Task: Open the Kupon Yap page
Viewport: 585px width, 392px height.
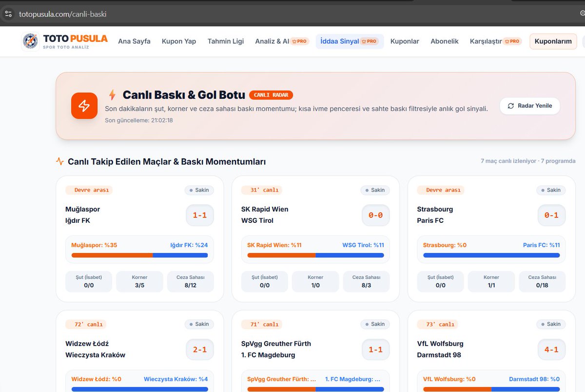Action: click(x=179, y=41)
